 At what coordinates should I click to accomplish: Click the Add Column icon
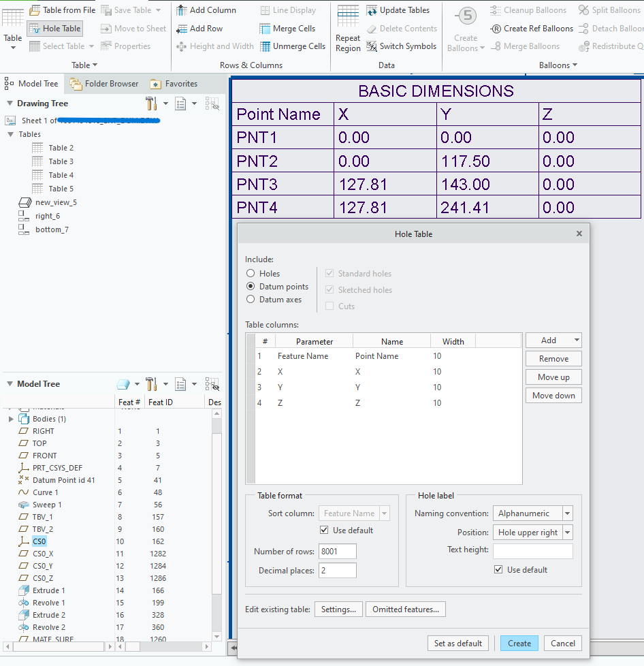182,10
